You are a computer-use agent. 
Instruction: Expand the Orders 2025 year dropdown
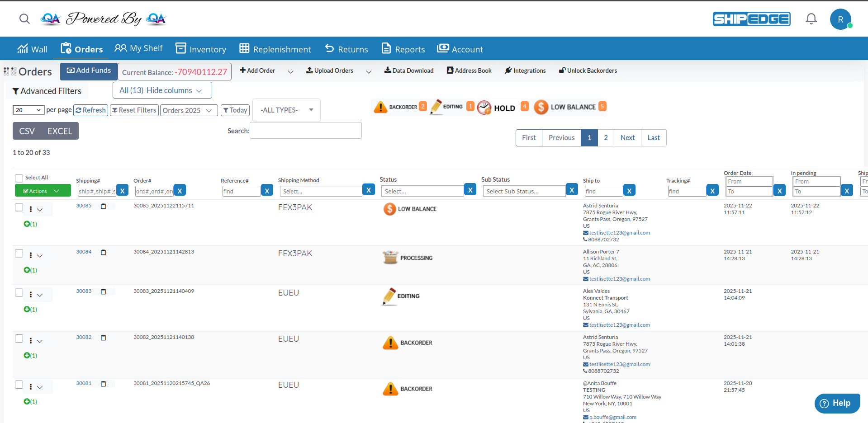(x=188, y=111)
